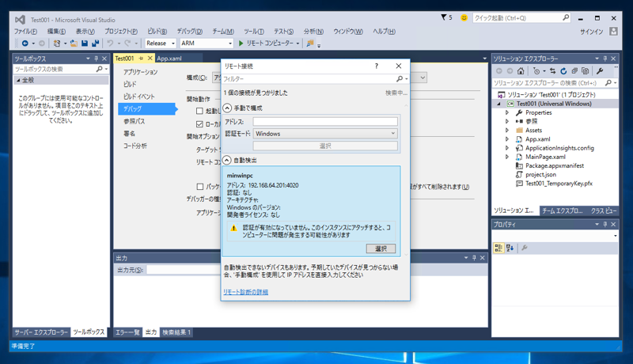The image size is (633, 364).
Task: Click the search magnifier in Remote Connections filter
Action: pyautogui.click(x=400, y=78)
